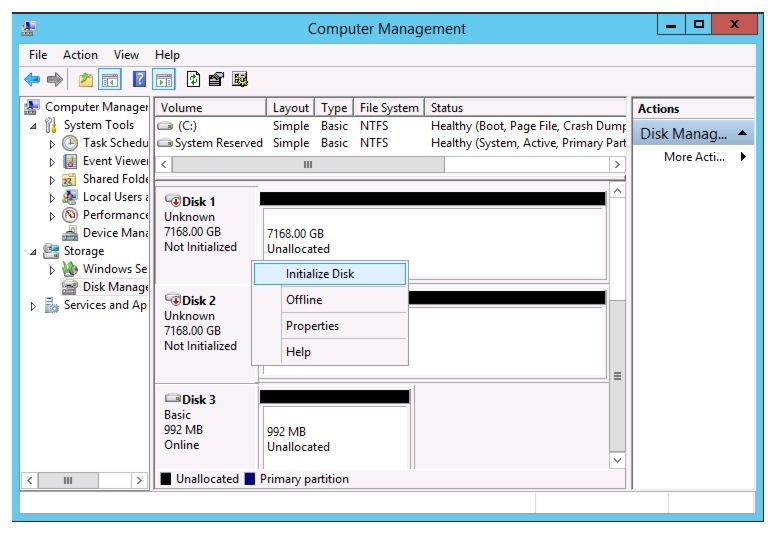The height and width of the screenshot is (535, 777).
Task: Click the volume list scroll right arrow
Action: tap(617, 164)
